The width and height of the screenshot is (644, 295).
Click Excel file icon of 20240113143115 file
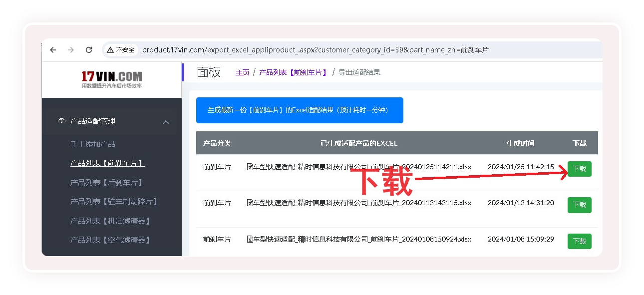[x=250, y=203]
